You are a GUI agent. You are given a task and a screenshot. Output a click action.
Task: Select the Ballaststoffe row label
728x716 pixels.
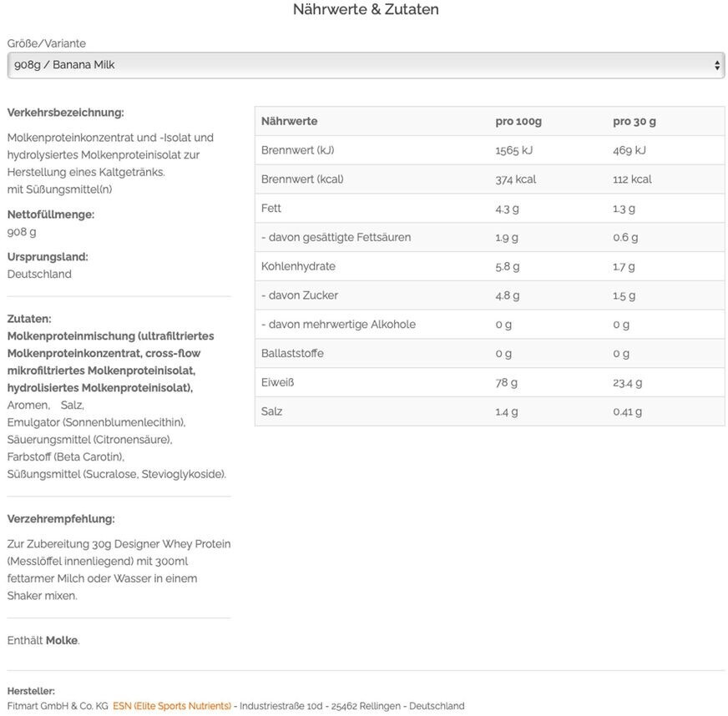pyautogui.click(x=292, y=353)
